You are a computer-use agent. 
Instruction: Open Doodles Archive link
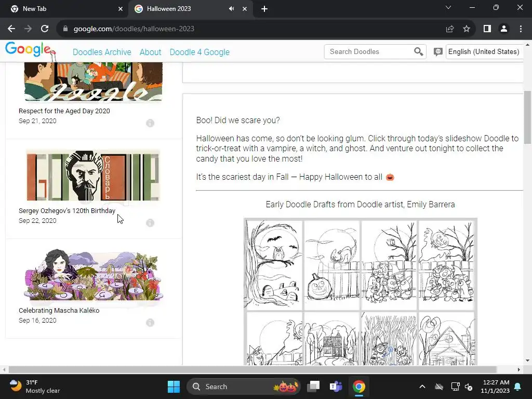tap(102, 52)
